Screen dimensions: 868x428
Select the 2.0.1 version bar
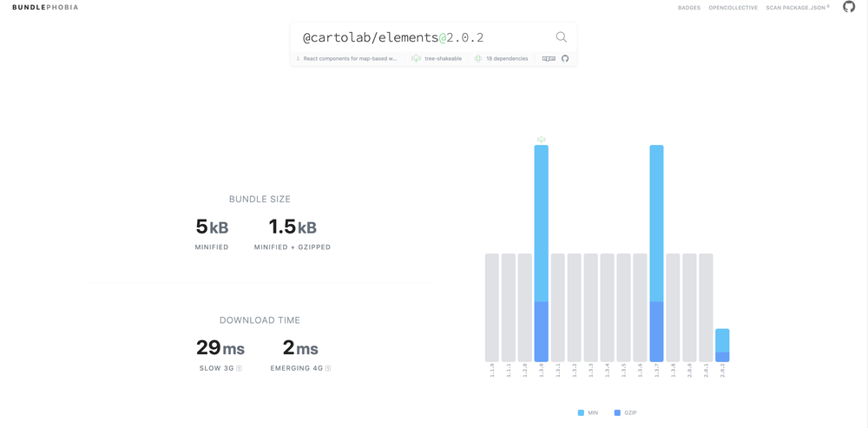point(706,307)
